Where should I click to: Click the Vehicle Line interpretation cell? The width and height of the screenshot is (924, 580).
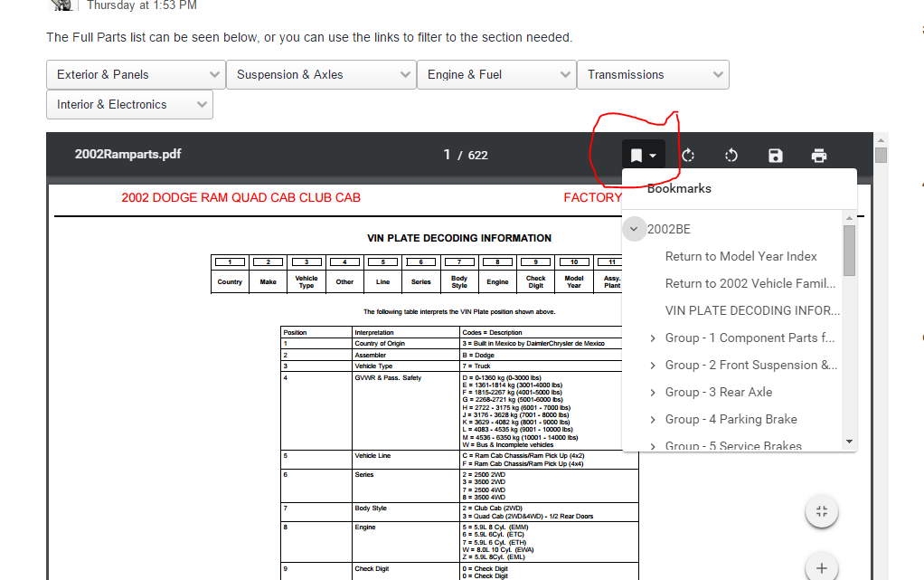click(405, 460)
